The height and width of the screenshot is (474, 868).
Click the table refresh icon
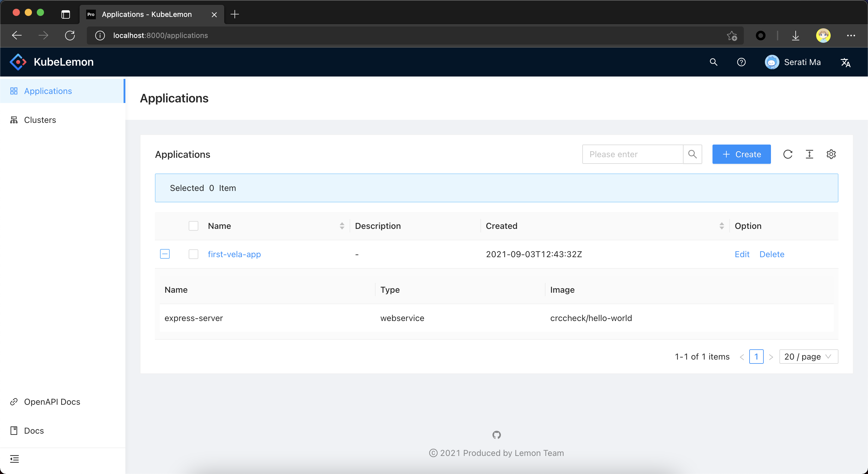click(788, 154)
